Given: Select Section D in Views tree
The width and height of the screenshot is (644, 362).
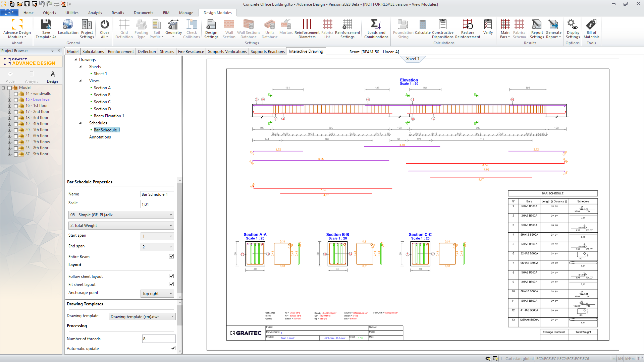Looking at the screenshot, I should pyautogui.click(x=102, y=109).
